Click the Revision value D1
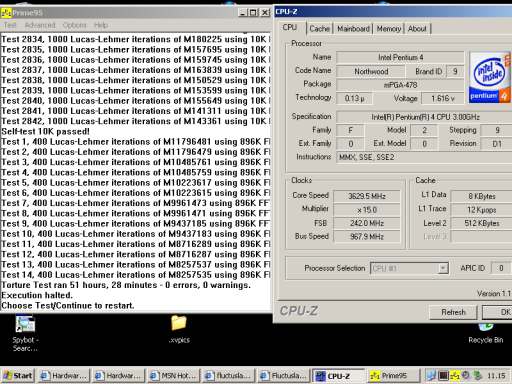 pyautogui.click(x=497, y=144)
